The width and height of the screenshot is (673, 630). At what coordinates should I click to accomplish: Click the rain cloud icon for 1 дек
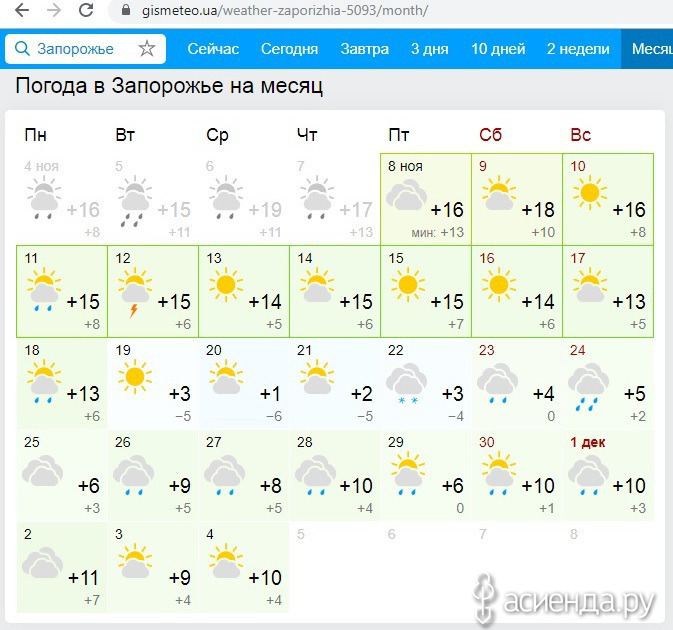coord(588,476)
